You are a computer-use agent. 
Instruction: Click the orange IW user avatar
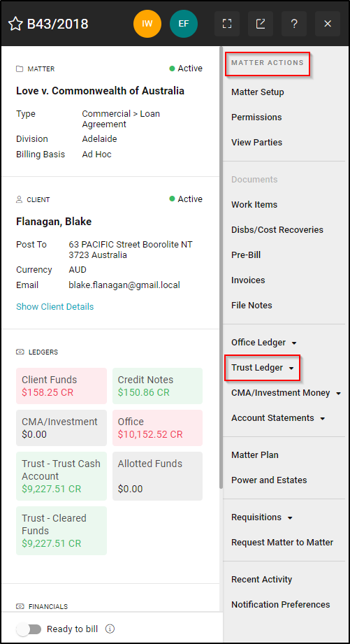pyautogui.click(x=147, y=24)
